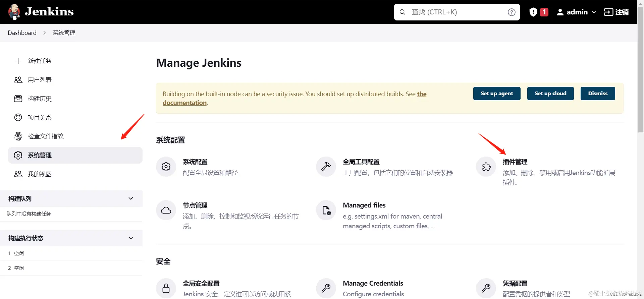Go to Dashboard breadcrumb
Viewport: 644px width, 299px height.
pyautogui.click(x=22, y=33)
